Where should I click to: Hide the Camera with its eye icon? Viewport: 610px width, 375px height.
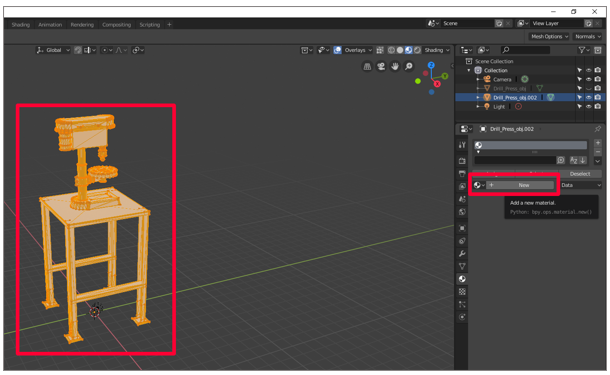pyautogui.click(x=589, y=79)
